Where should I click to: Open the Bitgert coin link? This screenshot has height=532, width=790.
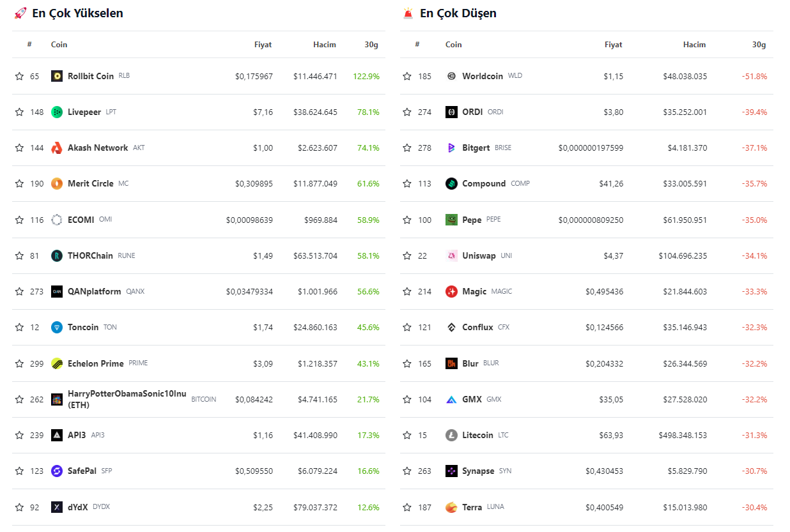476,148
